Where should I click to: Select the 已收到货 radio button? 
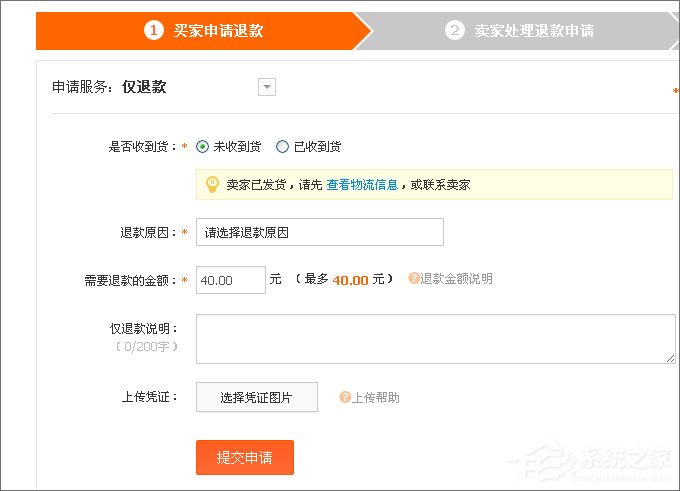pos(282,146)
